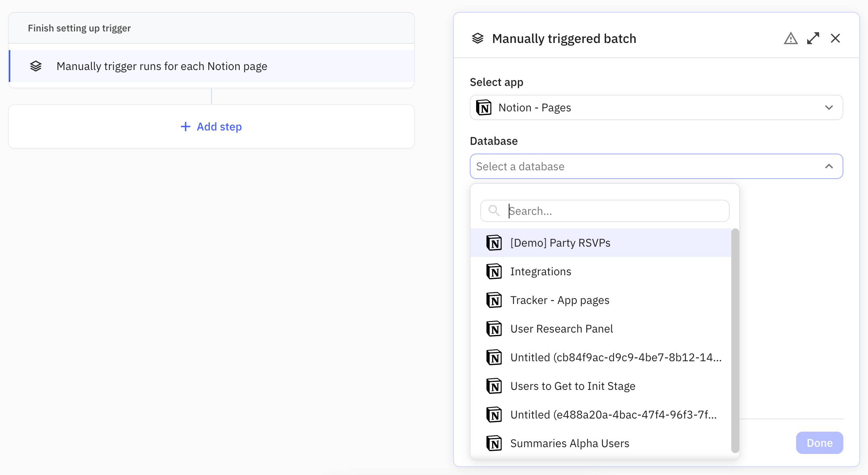The height and width of the screenshot is (475, 868).
Task: Click the plus icon next to Add step
Action: pos(185,127)
